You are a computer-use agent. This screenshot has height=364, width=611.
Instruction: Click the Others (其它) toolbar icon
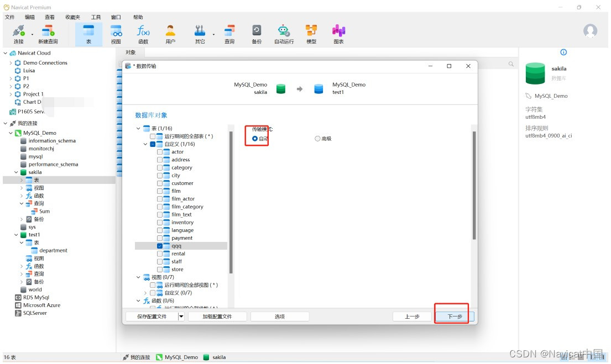200,34
